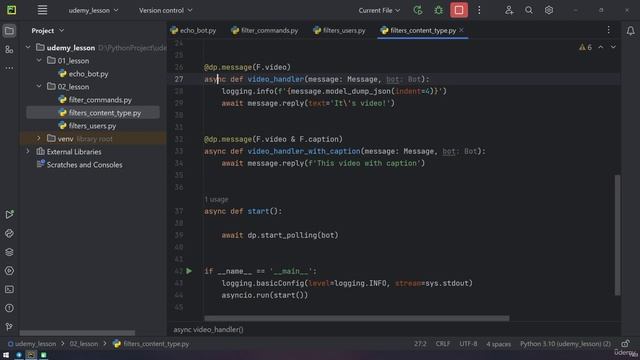Go to previous highlighted error arrow
The height and width of the screenshot is (360, 640).
click(x=601, y=47)
